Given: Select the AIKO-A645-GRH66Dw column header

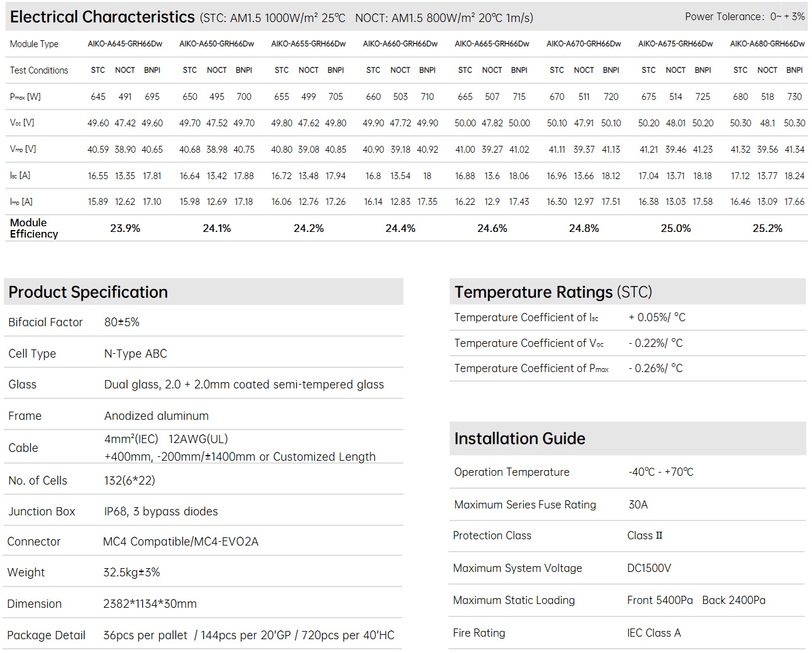Looking at the screenshot, I should coord(125,44).
